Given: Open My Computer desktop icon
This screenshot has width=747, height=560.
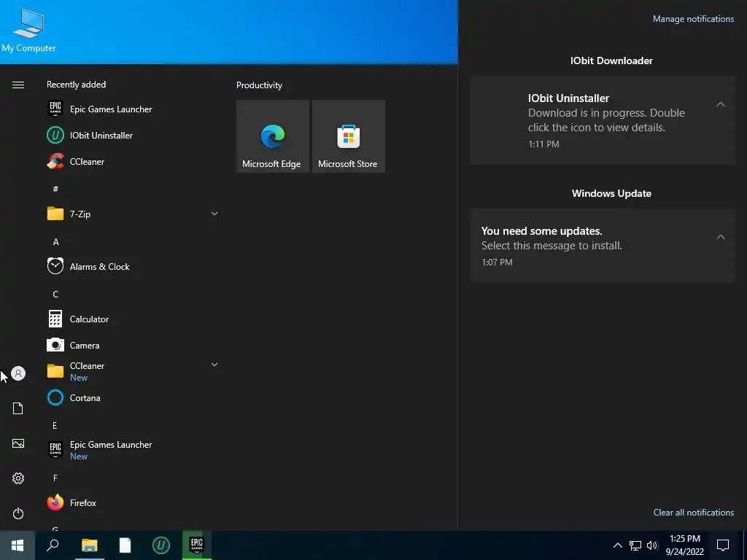Looking at the screenshot, I should coord(28,31).
